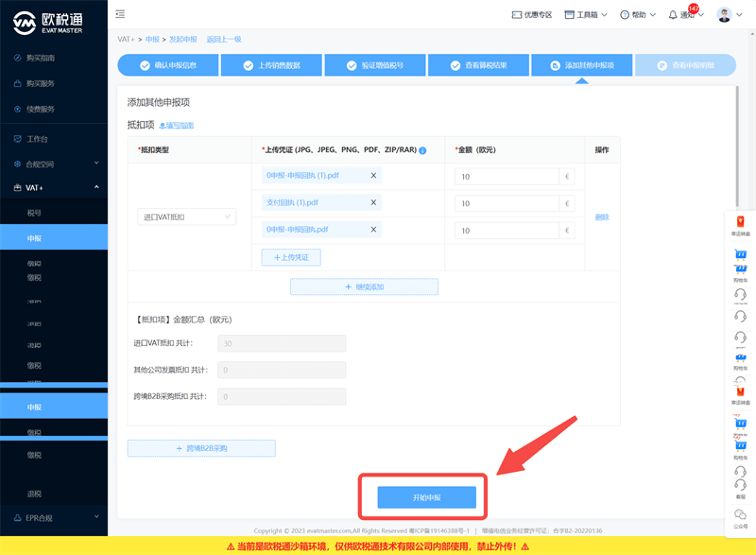
Task: Click the 【抵扣项】金额汇总 heading
Action: (183, 320)
